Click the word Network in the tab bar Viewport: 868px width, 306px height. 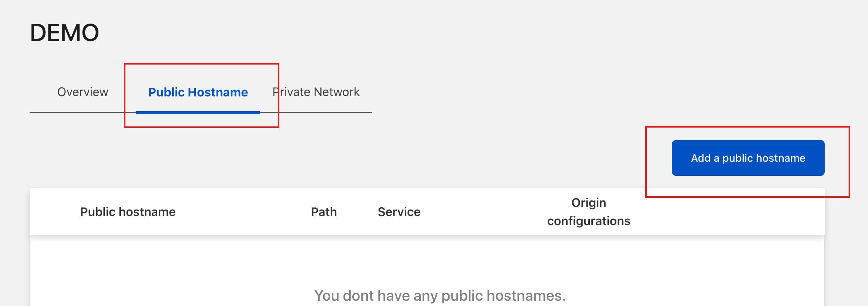pos(337,92)
